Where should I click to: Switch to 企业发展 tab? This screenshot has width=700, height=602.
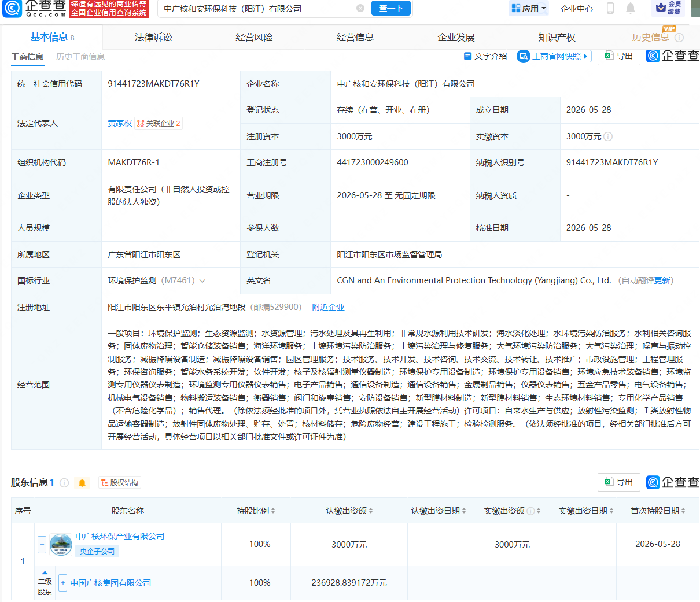coord(456,38)
